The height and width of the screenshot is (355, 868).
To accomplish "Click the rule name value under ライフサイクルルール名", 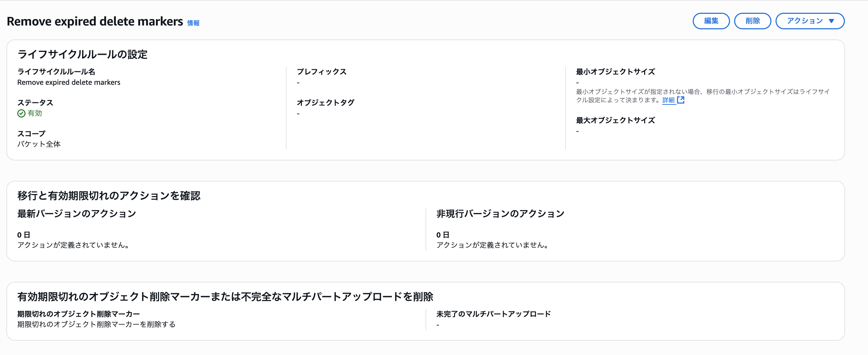I will (69, 82).
